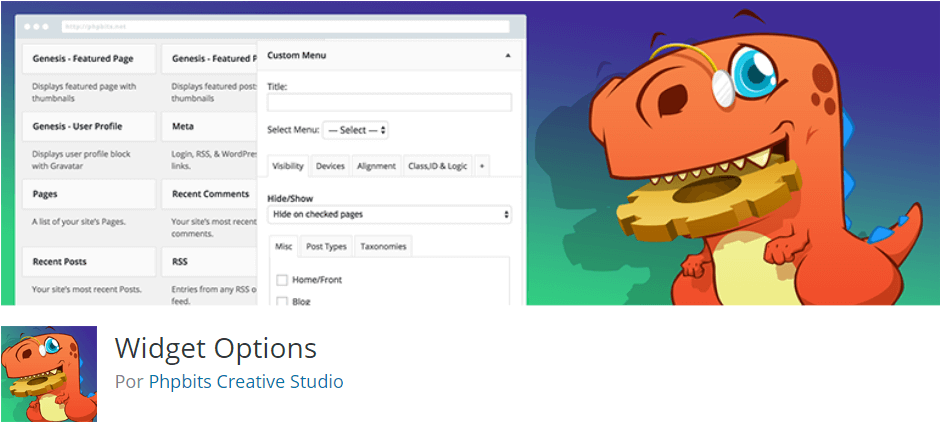Check the Blog checkbox
This screenshot has height=424, width=940.
pos(282,301)
